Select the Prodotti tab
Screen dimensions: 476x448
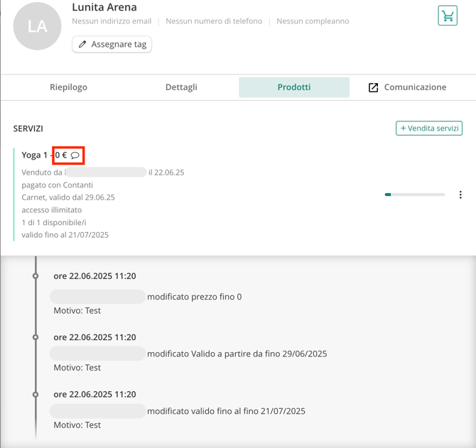click(294, 87)
